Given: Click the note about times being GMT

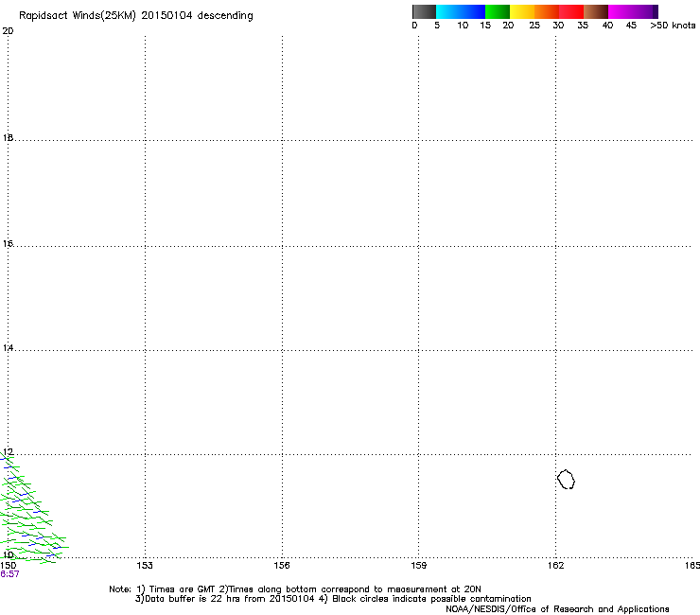Looking at the screenshot, I should coord(295,589).
